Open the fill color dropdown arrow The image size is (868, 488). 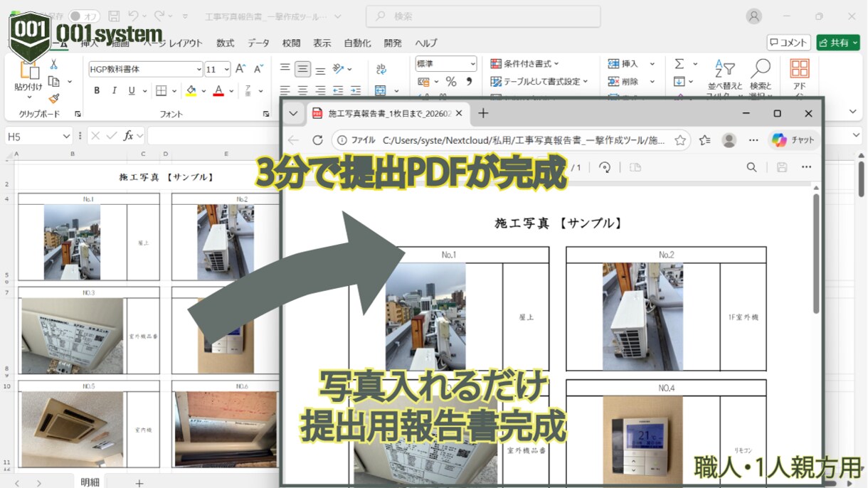[x=203, y=90]
